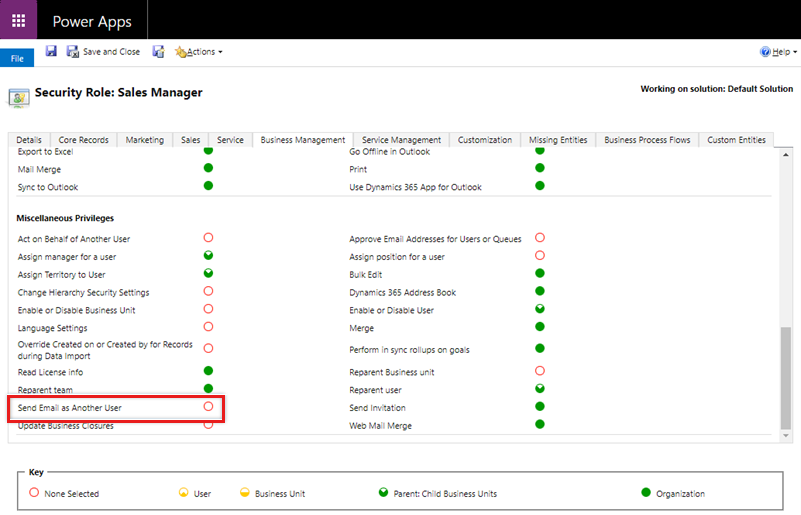Expand the Actions dropdown menu
The height and width of the screenshot is (515, 801).
pyautogui.click(x=198, y=52)
